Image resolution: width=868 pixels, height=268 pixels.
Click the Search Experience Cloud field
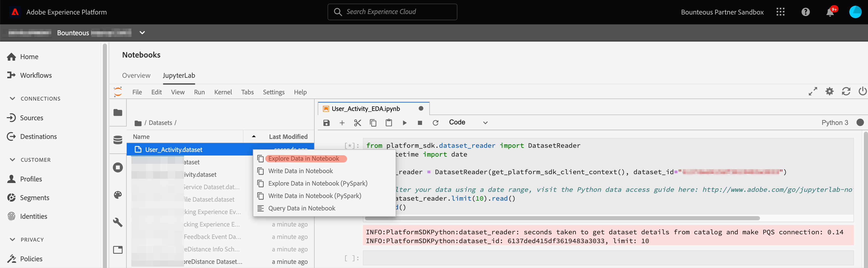point(392,12)
